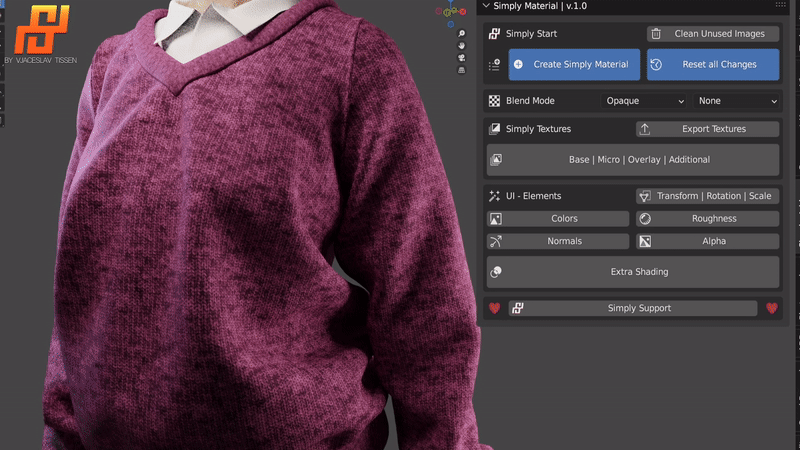Click Clean Unused Images button
The width and height of the screenshot is (800, 450).
point(713,33)
